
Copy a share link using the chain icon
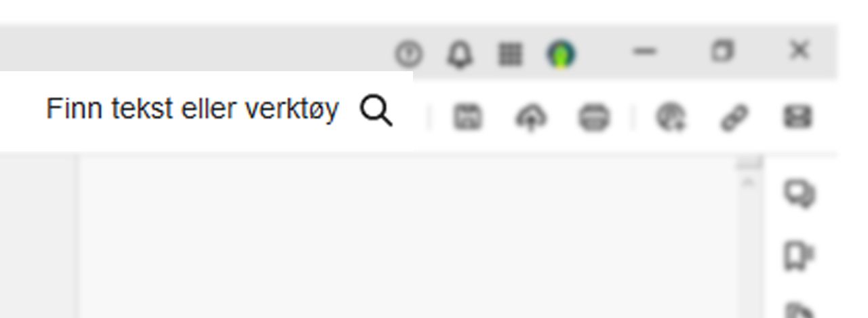733,117
